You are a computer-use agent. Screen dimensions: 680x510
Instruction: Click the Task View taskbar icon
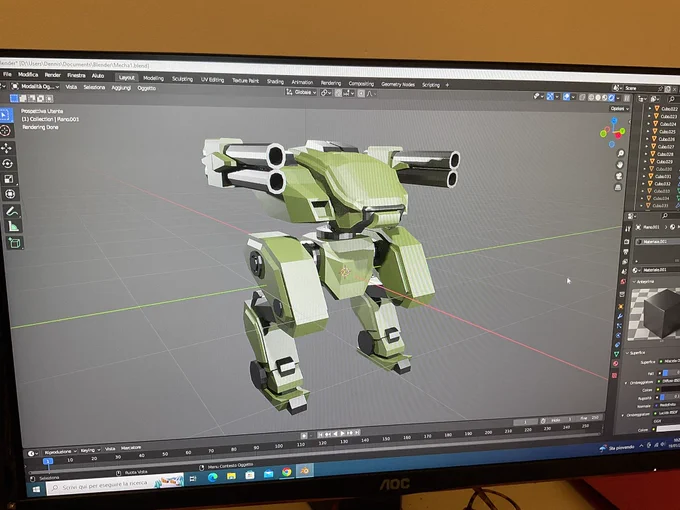(193, 478)
